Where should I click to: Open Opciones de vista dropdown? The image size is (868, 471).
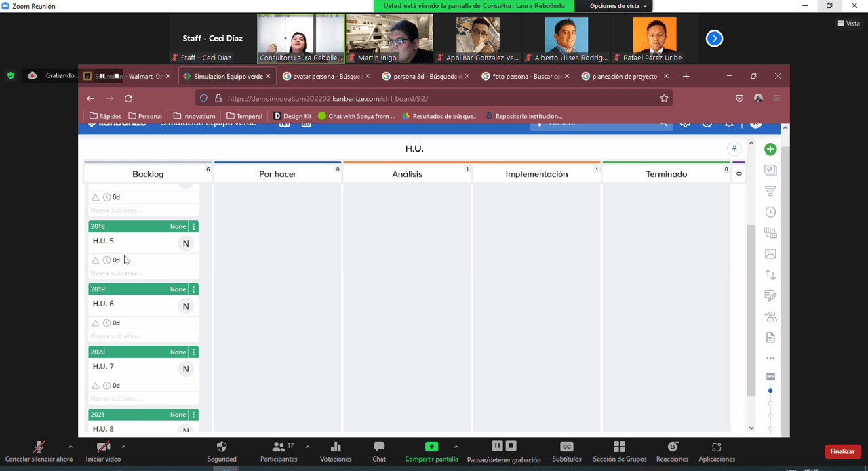(x=618, y=6)
